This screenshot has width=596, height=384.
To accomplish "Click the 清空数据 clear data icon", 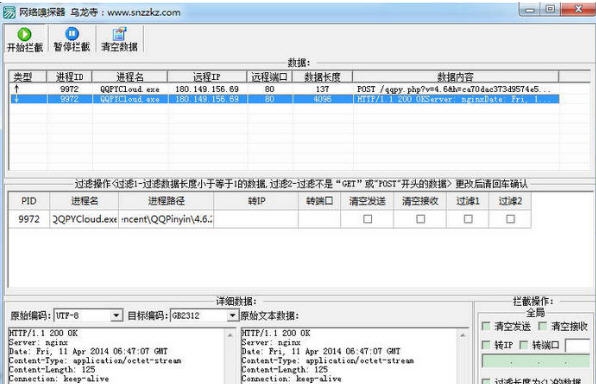I will (119, 34).
